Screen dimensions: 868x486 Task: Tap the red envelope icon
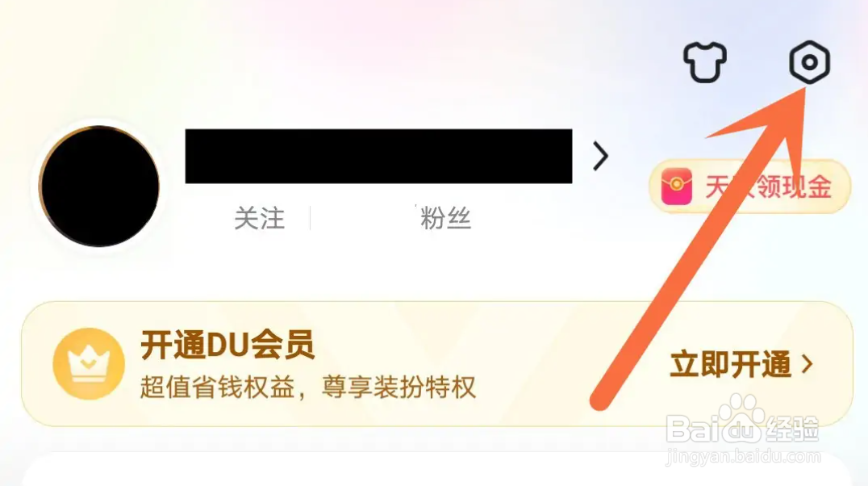(x=677, y=186)
